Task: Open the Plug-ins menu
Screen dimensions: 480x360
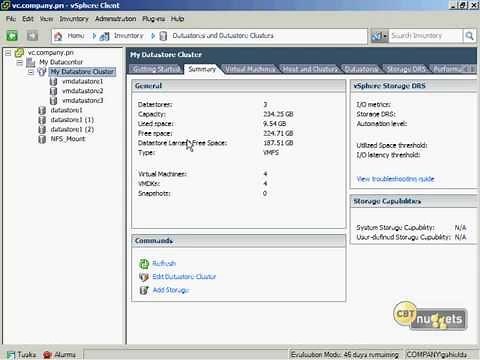Action: point(153,19)
